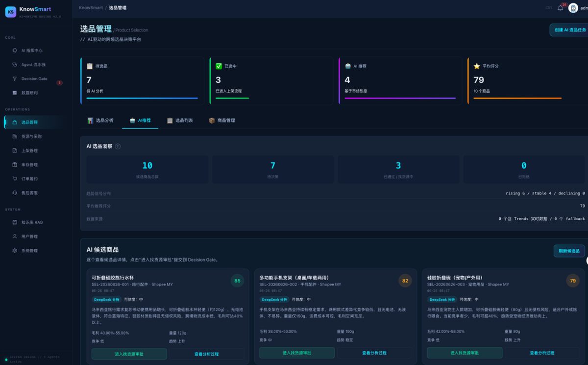The width and height of the screenshot is (588, 365).
Task: Click the 已通过 / 找货源中 stat tile
Action: tap(398, 170)
